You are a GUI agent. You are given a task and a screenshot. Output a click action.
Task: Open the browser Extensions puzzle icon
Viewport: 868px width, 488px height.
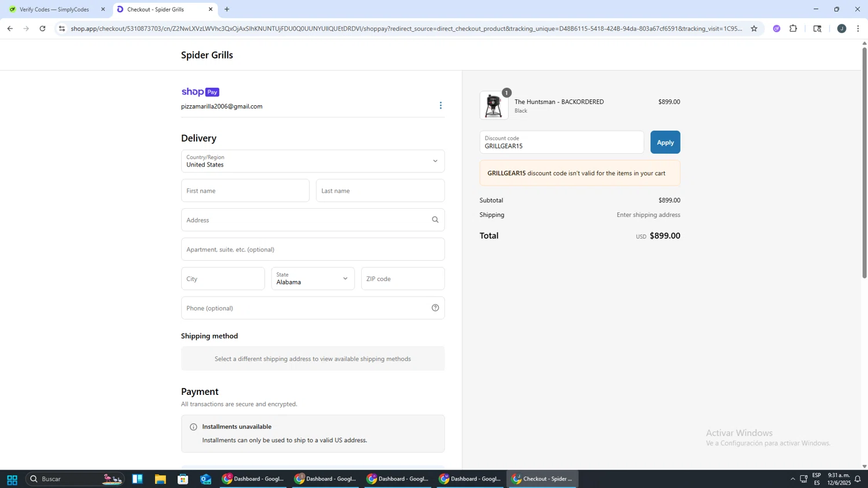click(x=793, y=28)
